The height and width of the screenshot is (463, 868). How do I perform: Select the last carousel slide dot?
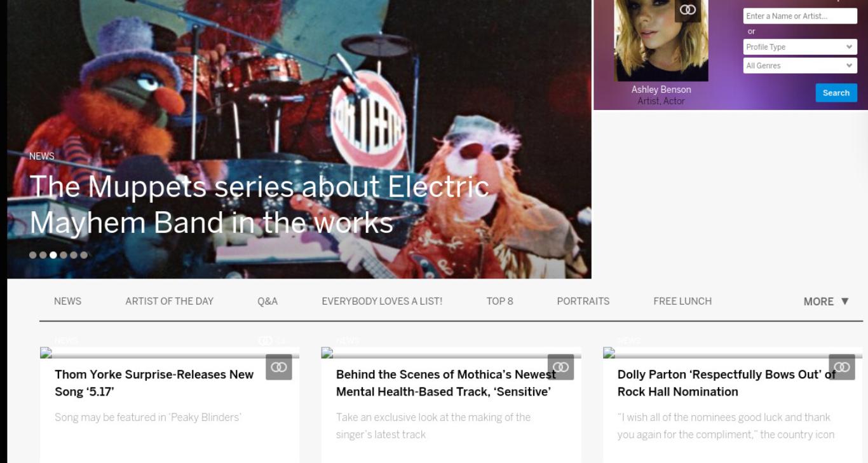pos(84,255)
